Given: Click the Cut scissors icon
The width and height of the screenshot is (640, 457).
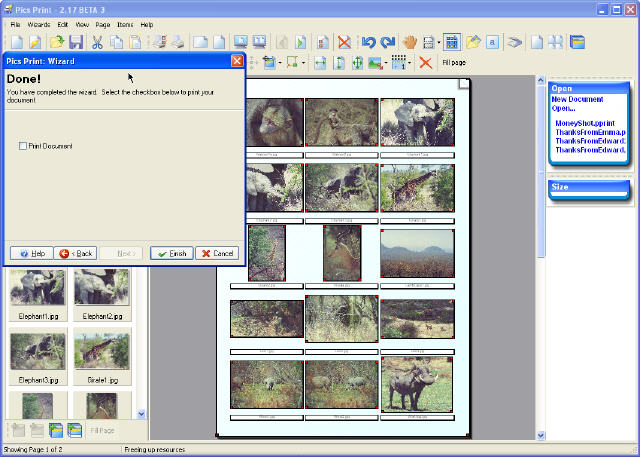Looking at the screenshot, I should [97, 42].
